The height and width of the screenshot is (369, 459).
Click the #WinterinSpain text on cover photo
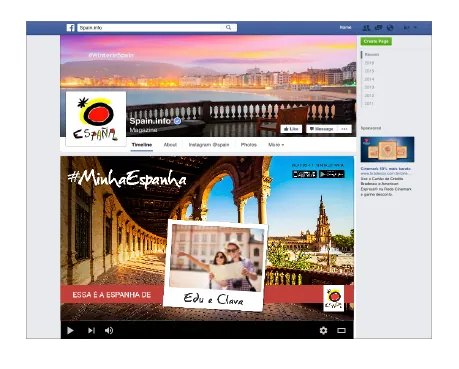coord(111,55)
